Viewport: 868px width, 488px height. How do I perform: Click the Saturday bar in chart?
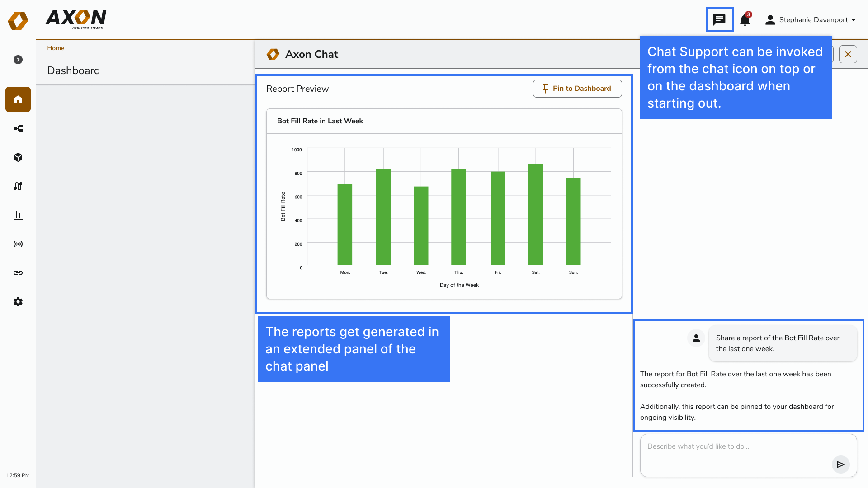coord(536,215)
